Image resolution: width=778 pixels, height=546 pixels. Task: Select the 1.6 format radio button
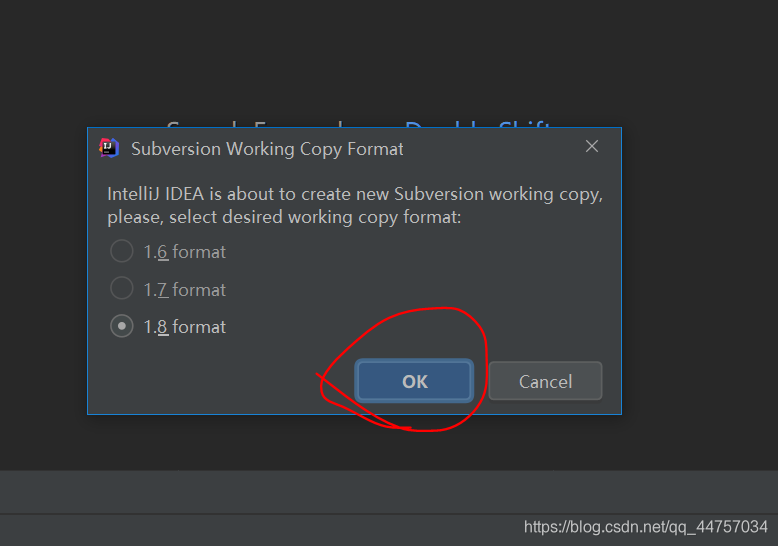[121, 251]
